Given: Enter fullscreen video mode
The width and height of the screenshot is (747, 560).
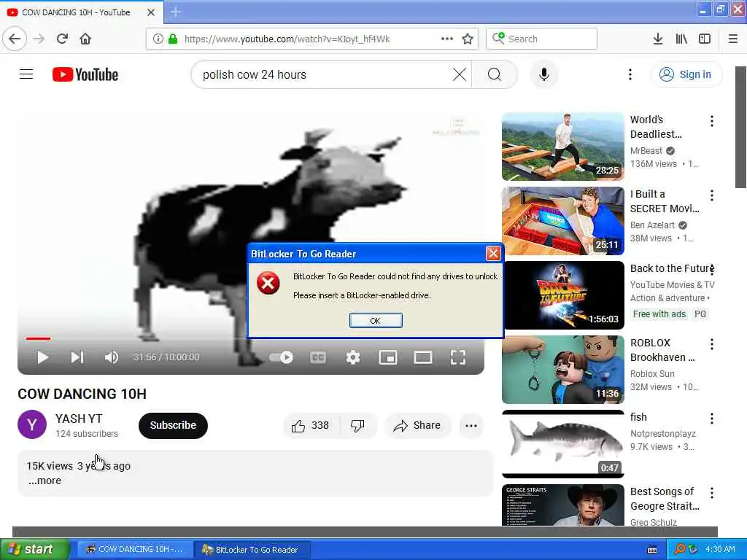Looking at the screenshot, I should click(x=458, y=357).
